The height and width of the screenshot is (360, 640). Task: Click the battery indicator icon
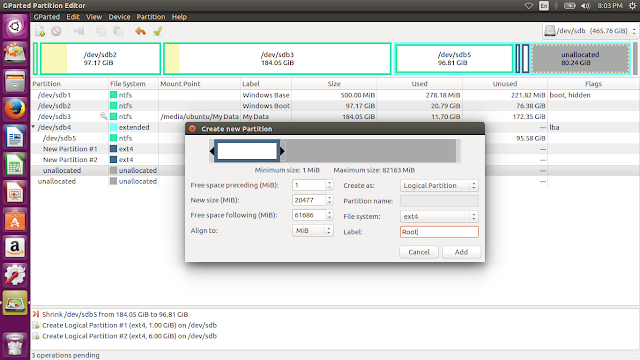point(570,6)
